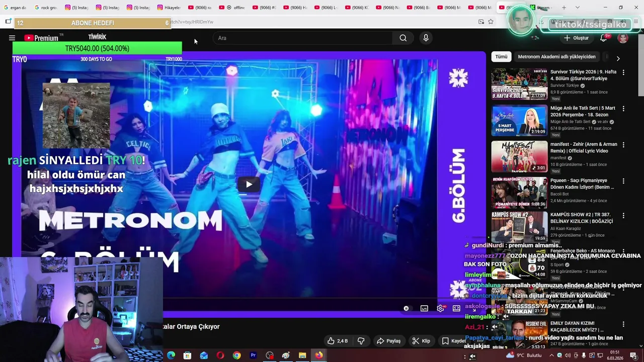Open taskbar clock 01:51 calendar

click(615, 355)
